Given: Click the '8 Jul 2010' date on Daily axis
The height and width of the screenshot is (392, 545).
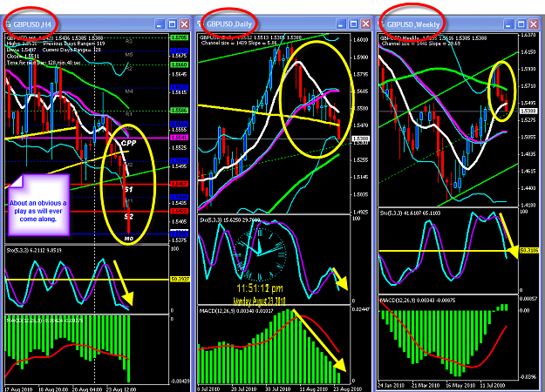Looking at the screenshot, I should point(208,389).
